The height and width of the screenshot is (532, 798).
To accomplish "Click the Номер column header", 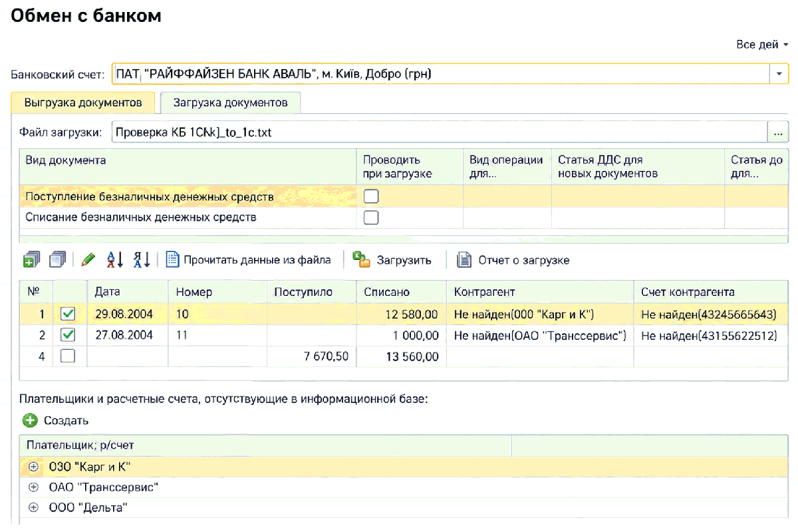I will click(x=218, y=292).
